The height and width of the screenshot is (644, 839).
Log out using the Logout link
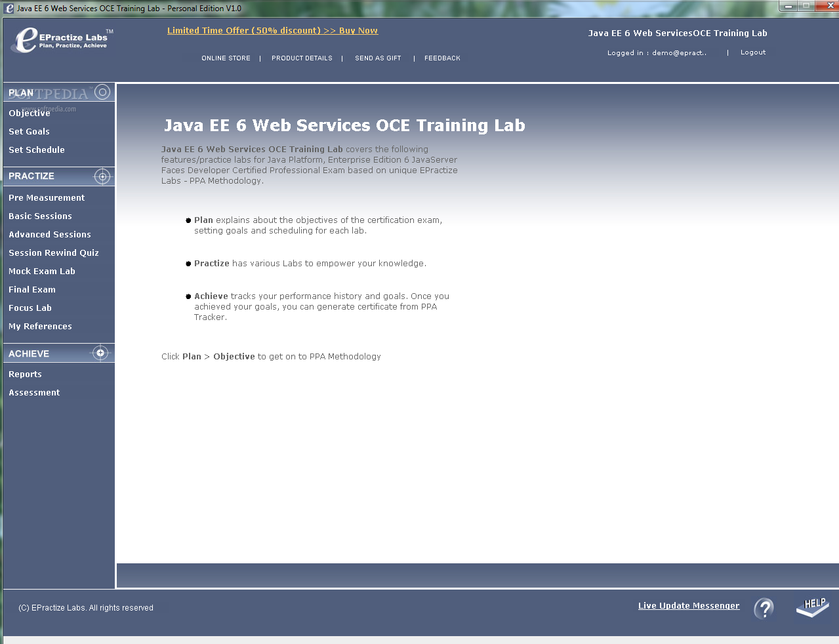click(753, 52)
